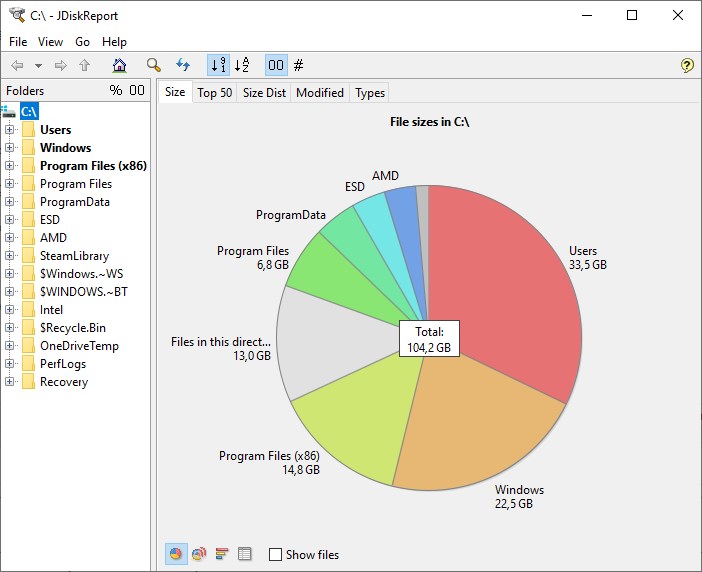Screen dimensions: 702x572
Task: Expand the SteamLibrary folder node
Action: [10, 256]
